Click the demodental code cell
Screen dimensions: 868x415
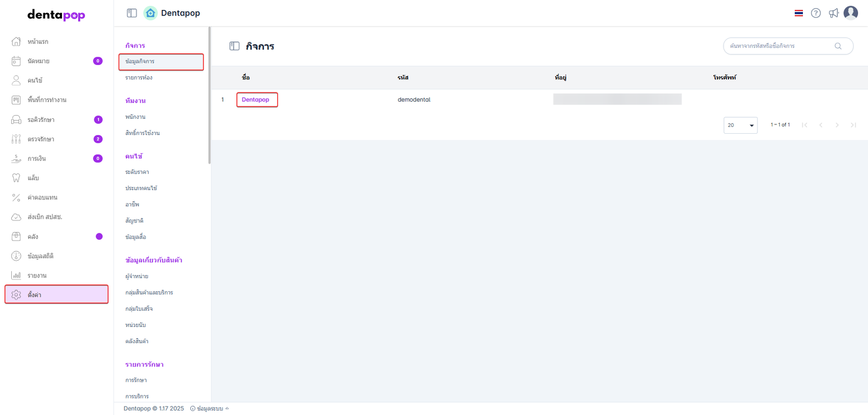414,100
